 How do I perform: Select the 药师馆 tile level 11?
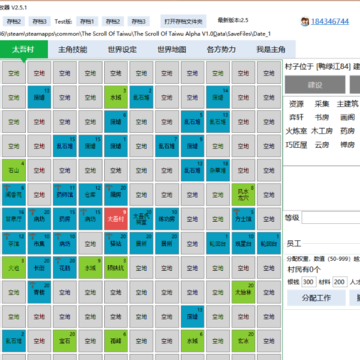[x=65, y=195]
